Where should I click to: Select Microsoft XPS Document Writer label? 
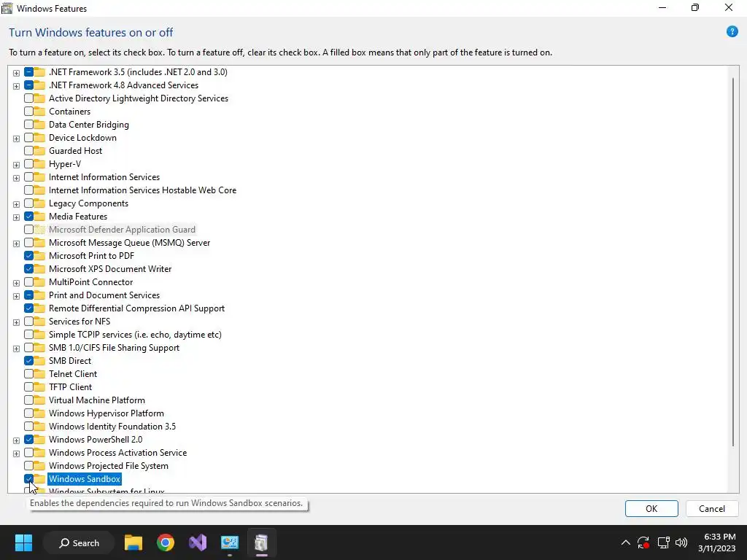tap(110, 268)
